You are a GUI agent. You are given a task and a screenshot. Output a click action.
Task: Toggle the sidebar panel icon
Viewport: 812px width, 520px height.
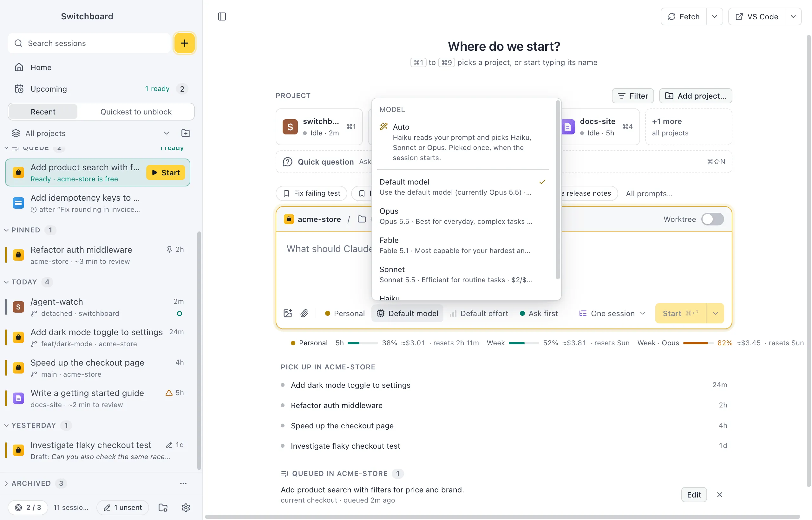coord(222,16)
